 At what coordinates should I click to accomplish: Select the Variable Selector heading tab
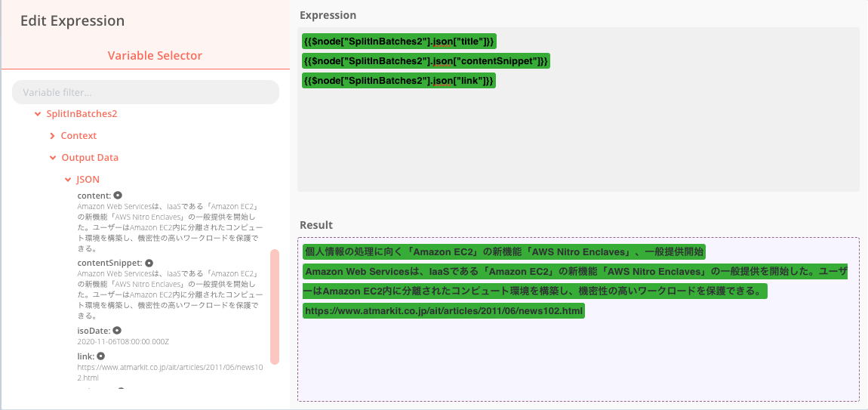click(155, 55)
